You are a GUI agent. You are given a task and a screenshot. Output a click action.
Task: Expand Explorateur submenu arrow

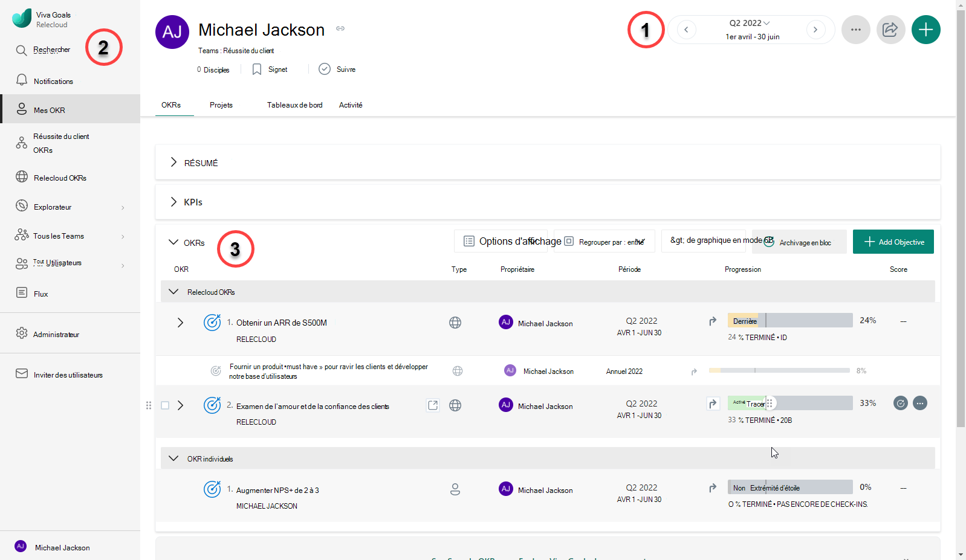(x=123, y=207)
